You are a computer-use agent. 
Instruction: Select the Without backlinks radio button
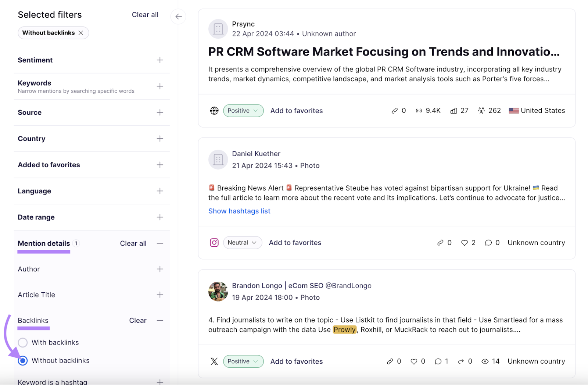click(22, 361)
